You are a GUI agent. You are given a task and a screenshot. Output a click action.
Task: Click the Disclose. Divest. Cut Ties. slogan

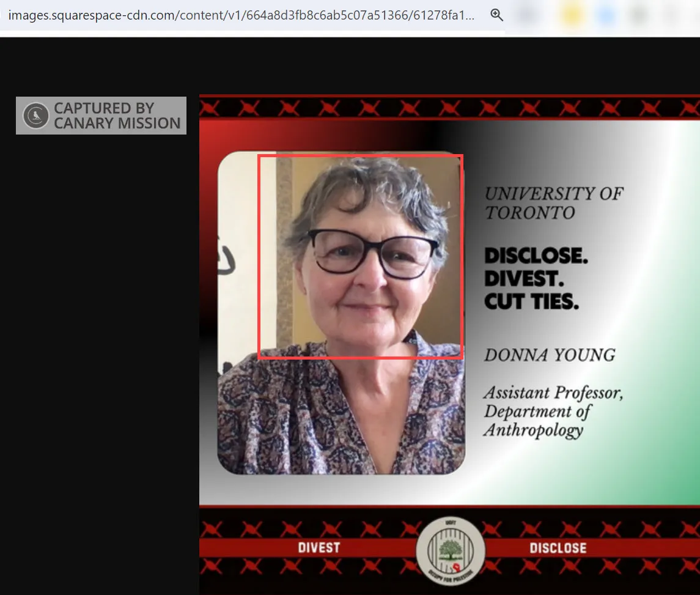coord(536,278)
